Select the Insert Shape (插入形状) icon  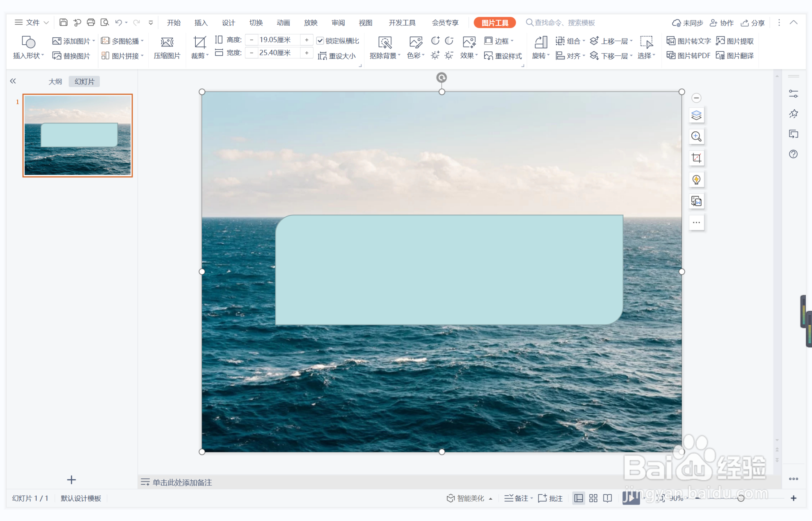point(28,42)
